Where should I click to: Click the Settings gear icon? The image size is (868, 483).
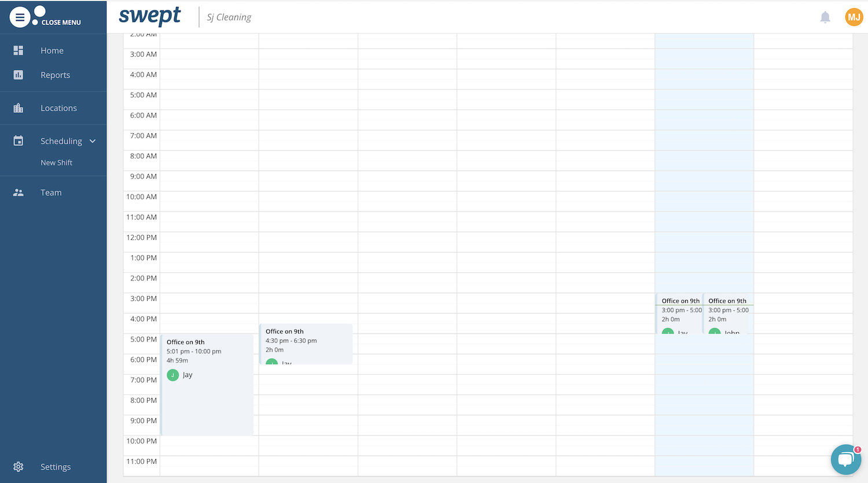click(18, 467)
